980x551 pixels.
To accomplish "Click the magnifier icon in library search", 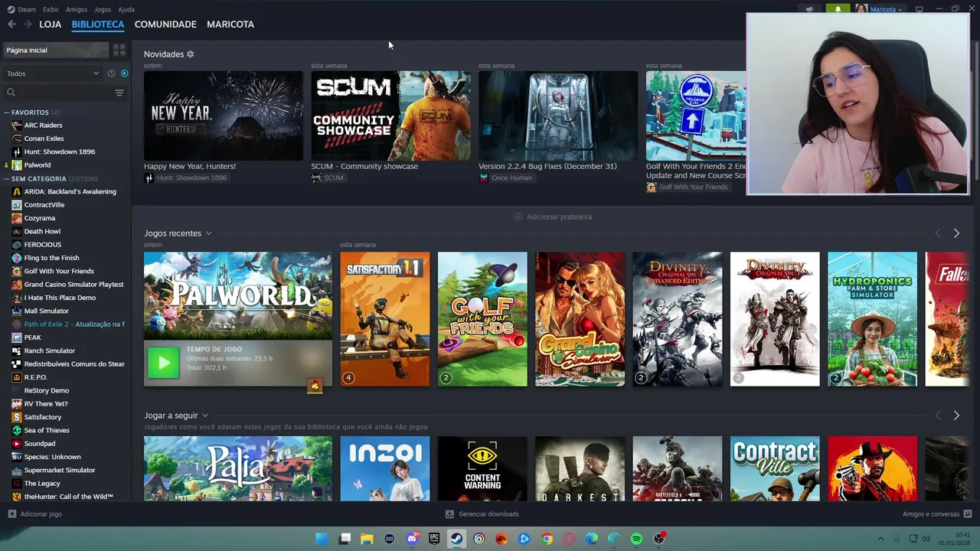I will pyautogui.click(x=11, y=93).
